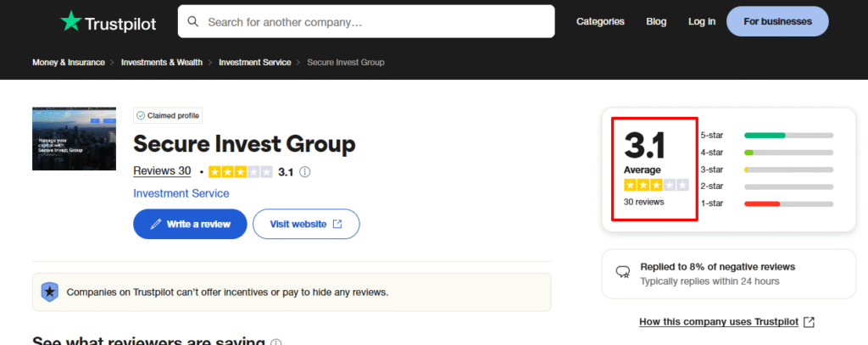
Task: Click the stars under Average in summary card
Action: pyautogui.click(x=656, y=185)
